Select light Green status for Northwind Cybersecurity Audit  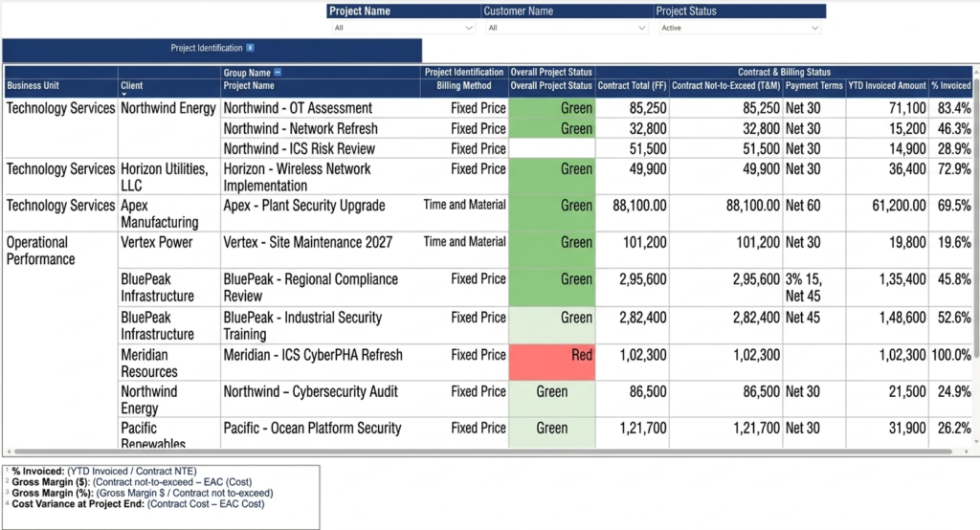point(552,399)
